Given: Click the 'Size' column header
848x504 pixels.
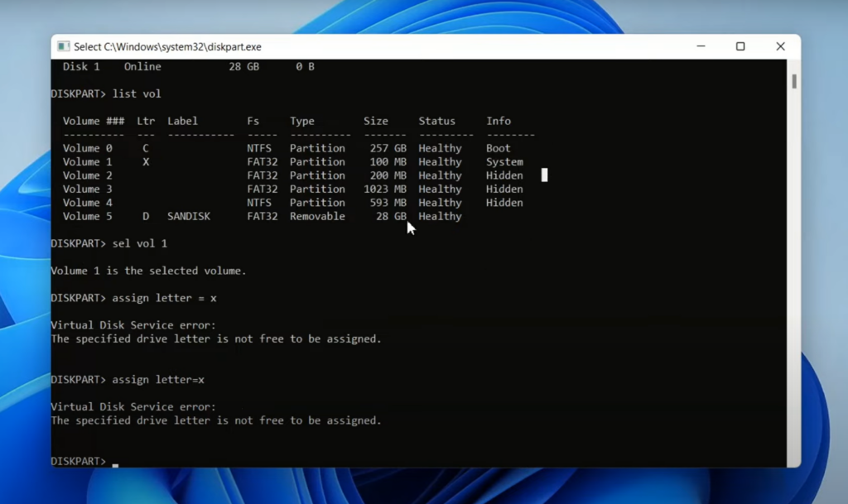Looking at the screenshot, I should click(376, 121).
